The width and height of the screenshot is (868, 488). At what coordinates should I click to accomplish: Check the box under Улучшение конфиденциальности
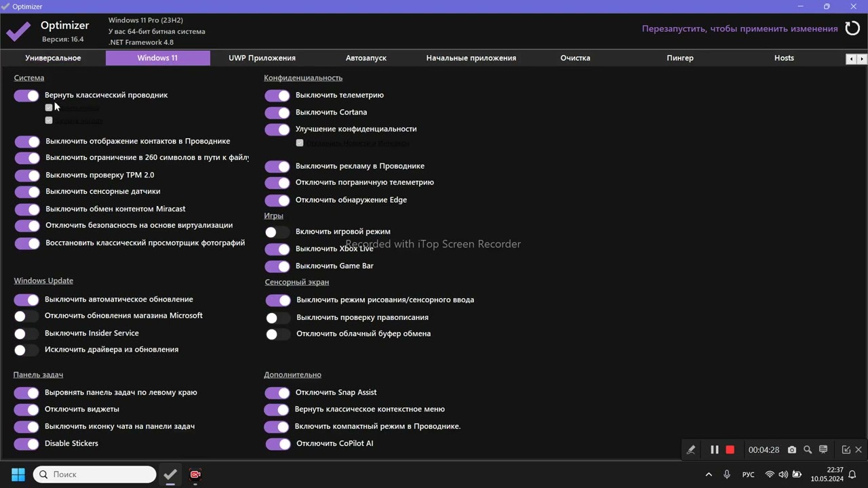[300, 143]
